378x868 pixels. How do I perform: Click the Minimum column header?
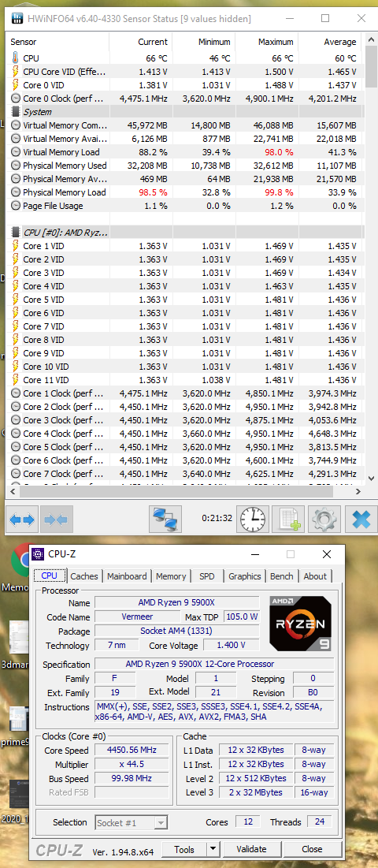(203, 42)
